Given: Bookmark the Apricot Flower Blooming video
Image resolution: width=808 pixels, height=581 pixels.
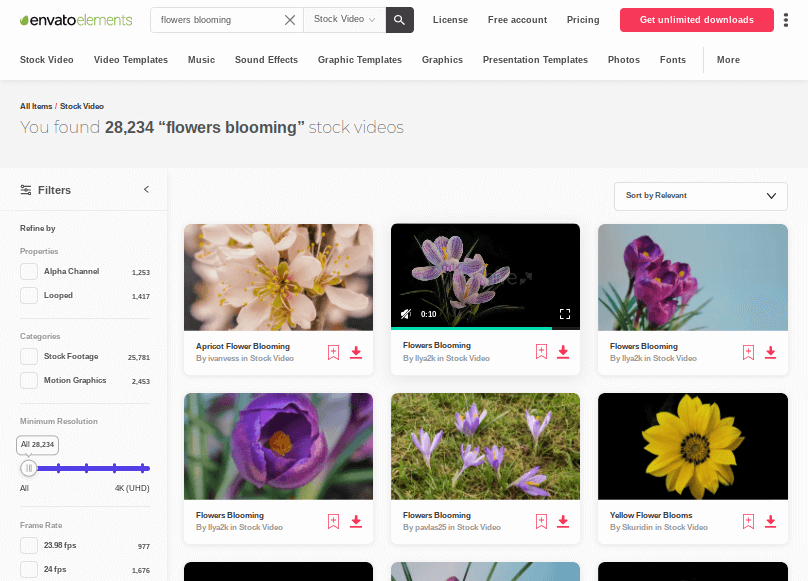Looking at the screenshot, I should [333, 353].
